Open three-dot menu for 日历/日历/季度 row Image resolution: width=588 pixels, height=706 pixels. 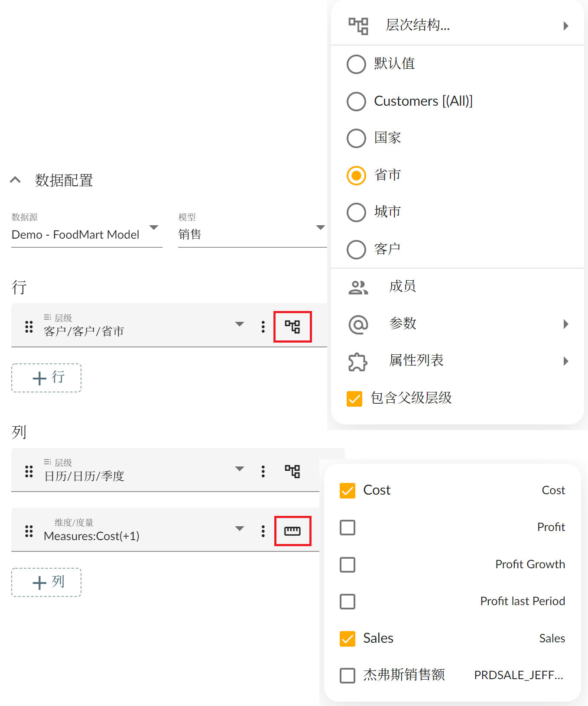(263, 471)
